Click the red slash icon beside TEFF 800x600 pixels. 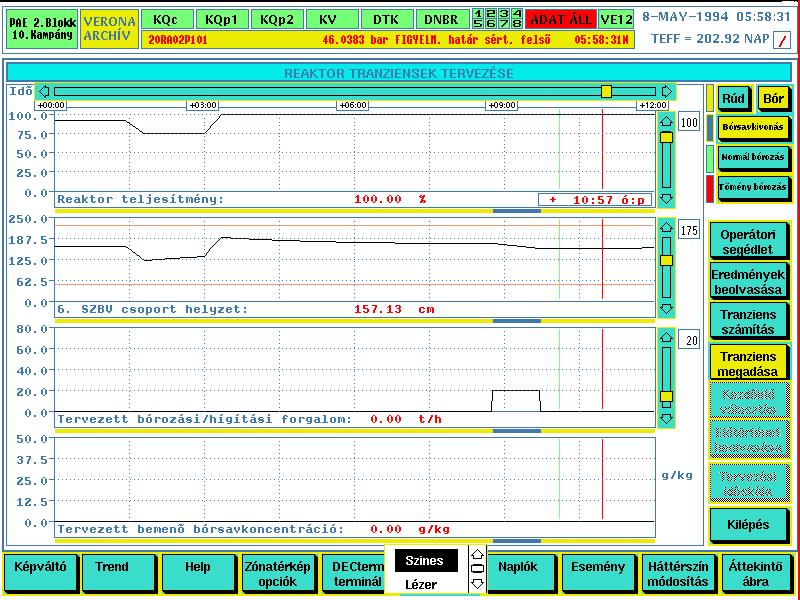tap(782, 40)
